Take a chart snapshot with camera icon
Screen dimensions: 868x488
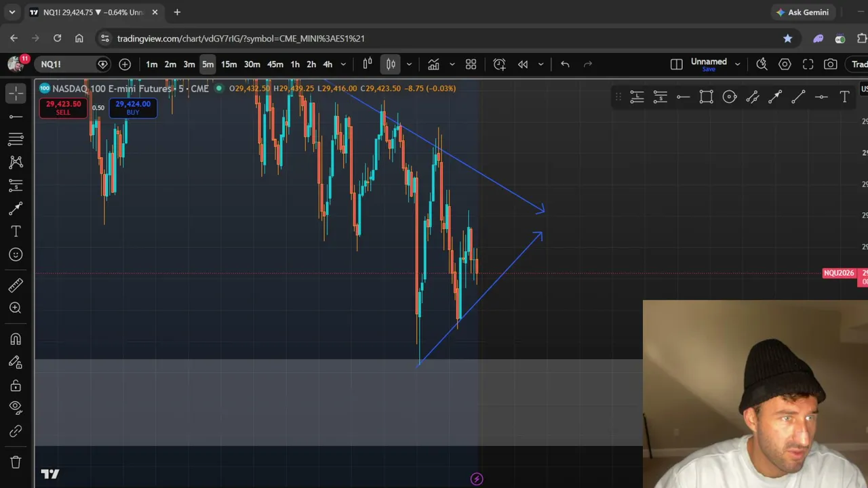pos(831,64)
